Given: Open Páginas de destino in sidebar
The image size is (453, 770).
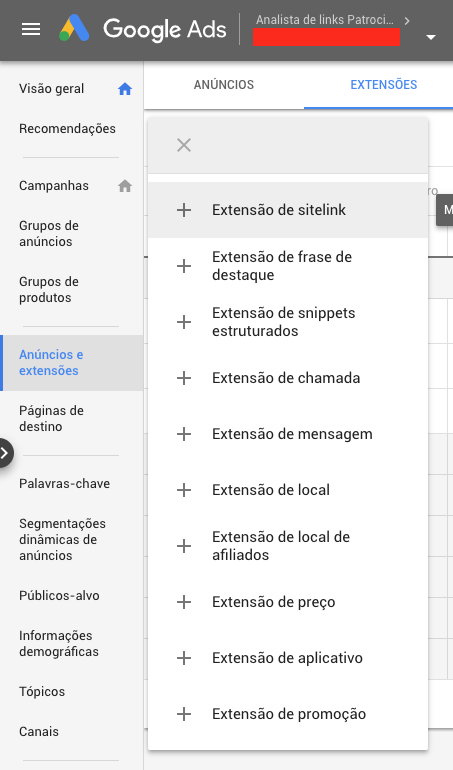Looking at the screenshot, I should click(51, 418).
